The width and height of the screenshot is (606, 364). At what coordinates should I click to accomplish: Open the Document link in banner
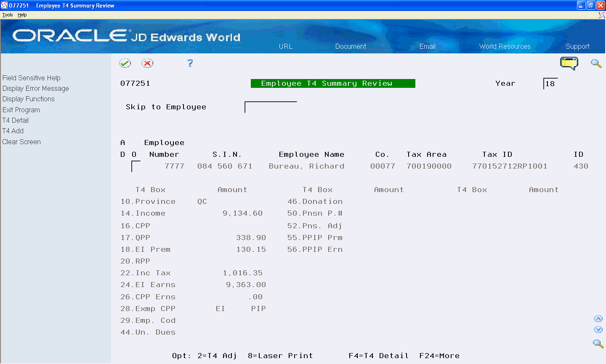351,46
